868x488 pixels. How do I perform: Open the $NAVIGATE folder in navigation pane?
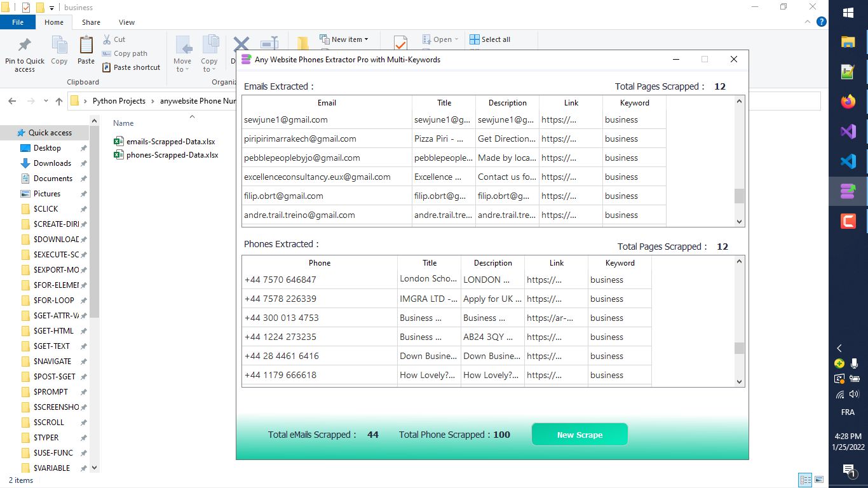pyautogui.click(x=52, y=362)
